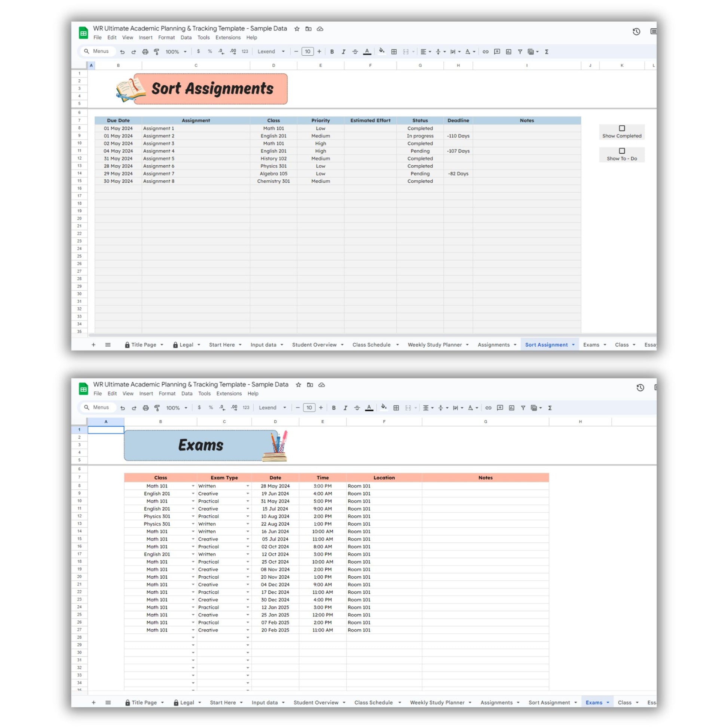This screenshot has height=728, width=728.
Task: Open version history in Sort Assignments window
Action: (636, 32)
